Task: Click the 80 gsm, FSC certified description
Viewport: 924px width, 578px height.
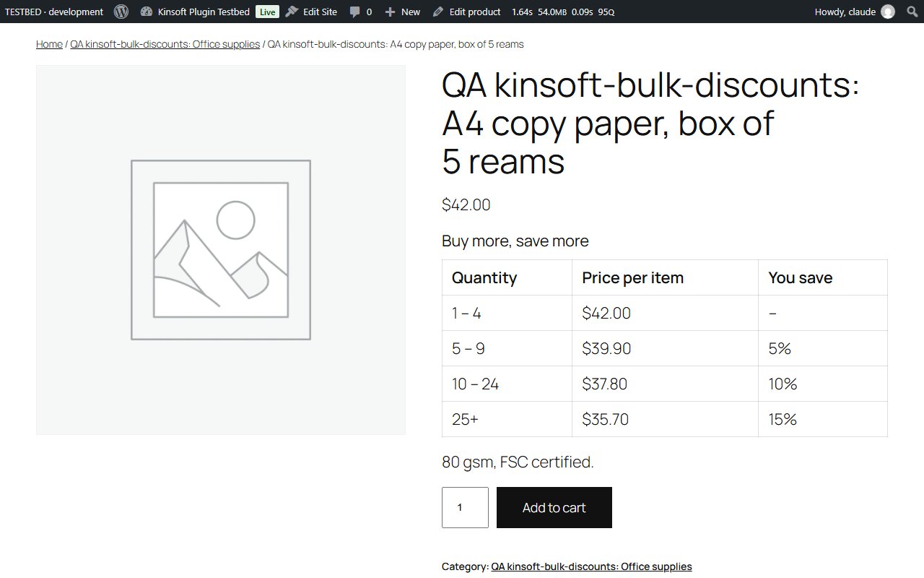Action: click(518, 462)
